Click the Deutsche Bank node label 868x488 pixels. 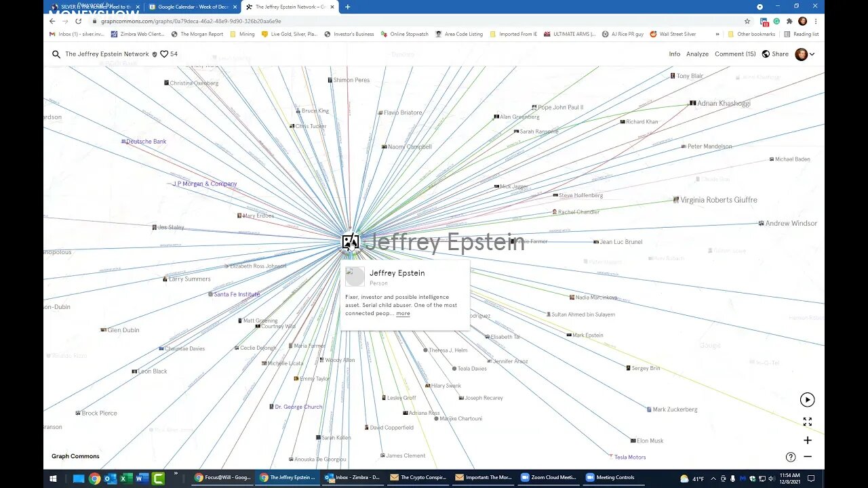point(146,142)
